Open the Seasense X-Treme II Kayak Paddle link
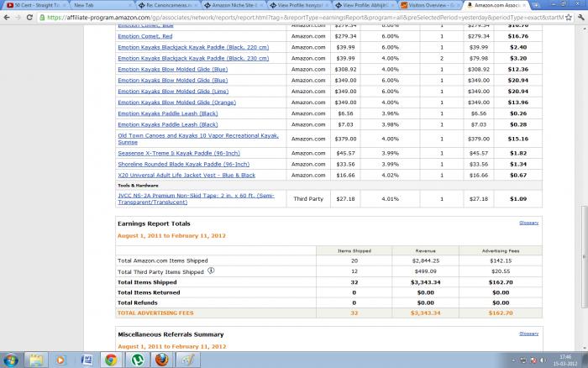Viewport: 588px width, 368px height. (x=179, y=153)
